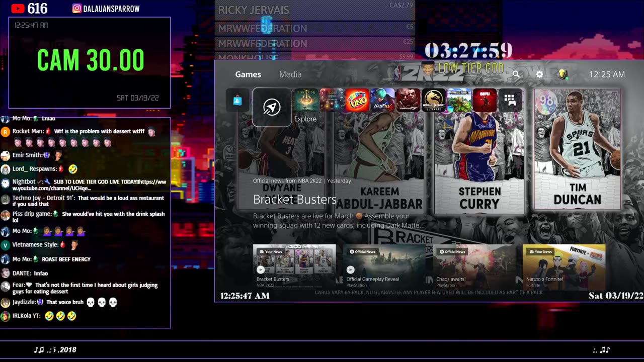Click Piss drip game's chat message
Viewport: 644px width, 362px height.
pos(88,217)
